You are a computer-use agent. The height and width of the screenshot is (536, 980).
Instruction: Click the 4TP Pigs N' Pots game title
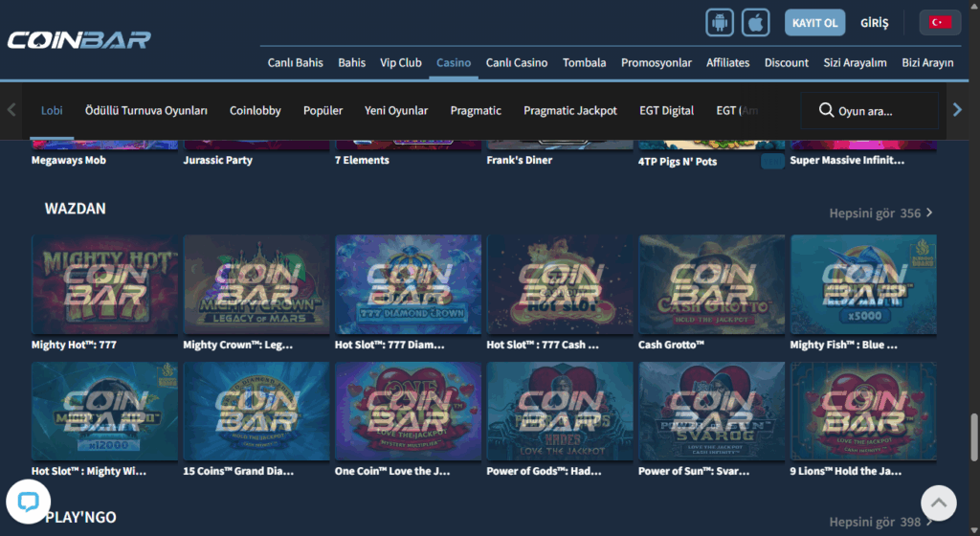click(x=678, y=161)
